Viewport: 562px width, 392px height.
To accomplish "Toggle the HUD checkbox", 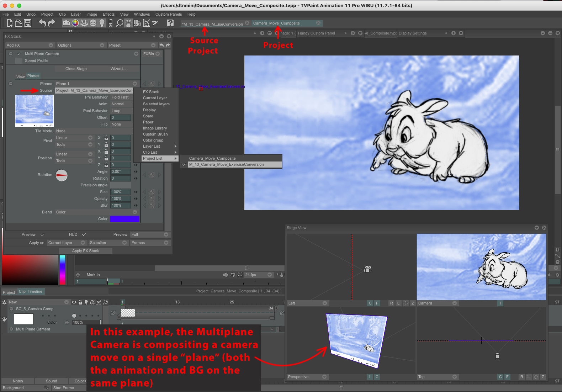I will point(84,234).
